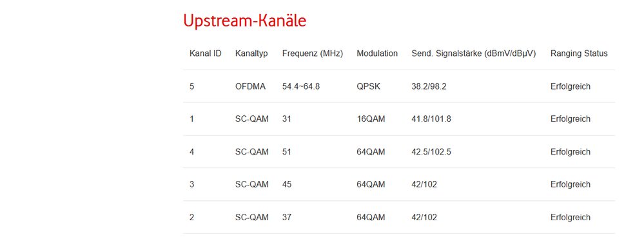Select the Send. Signalstärke column header

click(x=474, y=53)
